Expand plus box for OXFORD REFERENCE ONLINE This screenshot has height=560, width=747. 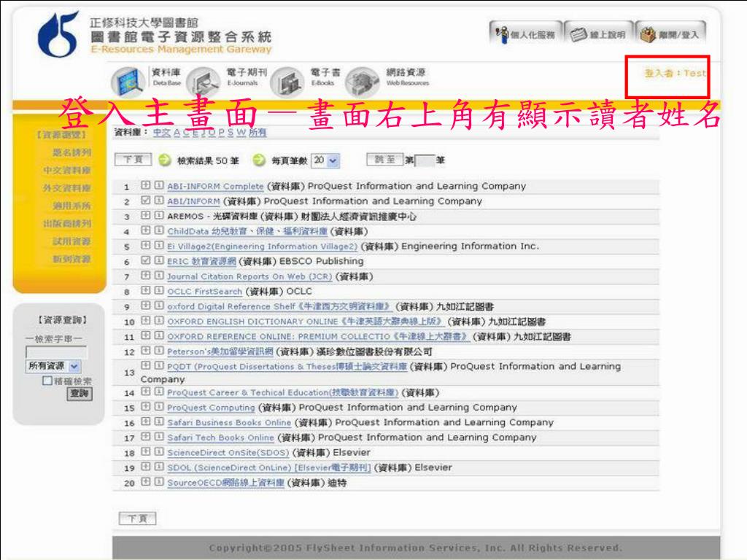146,335
